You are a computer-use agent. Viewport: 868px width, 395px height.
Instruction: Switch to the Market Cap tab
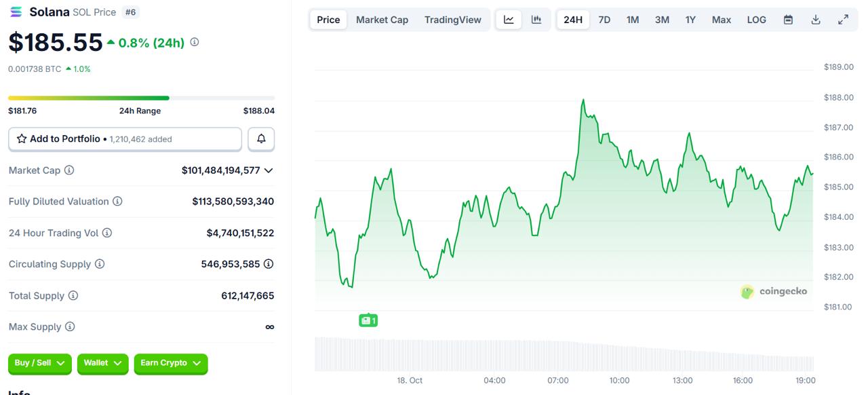tap(382, 20)
